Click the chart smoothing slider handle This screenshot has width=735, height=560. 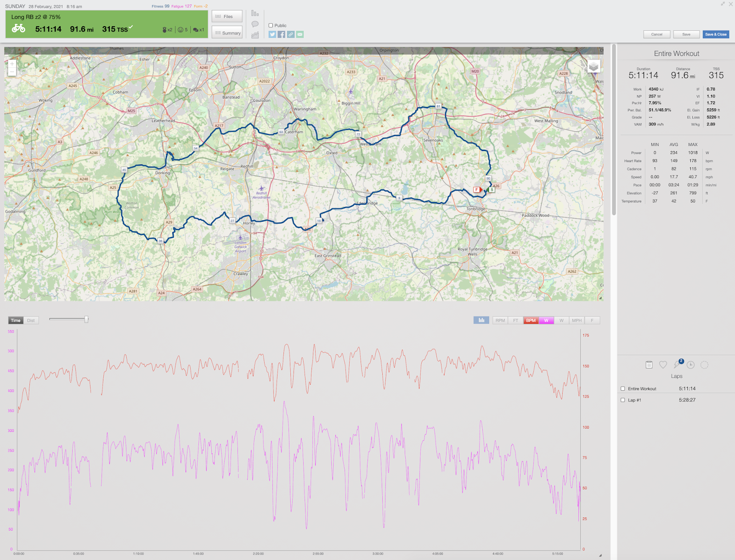pyautogui.click(x=86, y=319)
